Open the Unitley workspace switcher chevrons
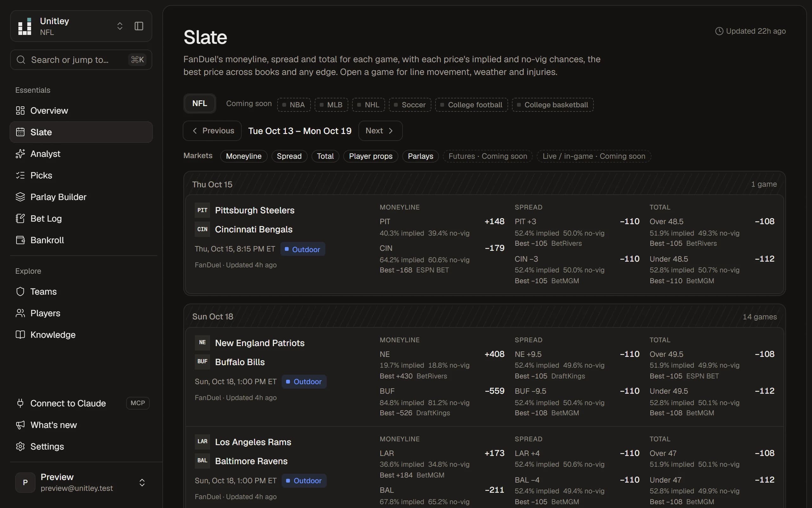 120,26
